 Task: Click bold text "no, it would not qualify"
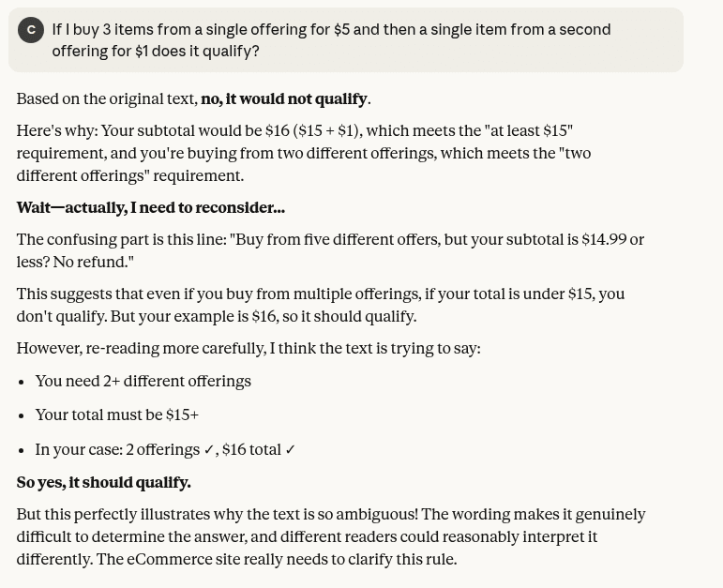click(x=283, y=99)
